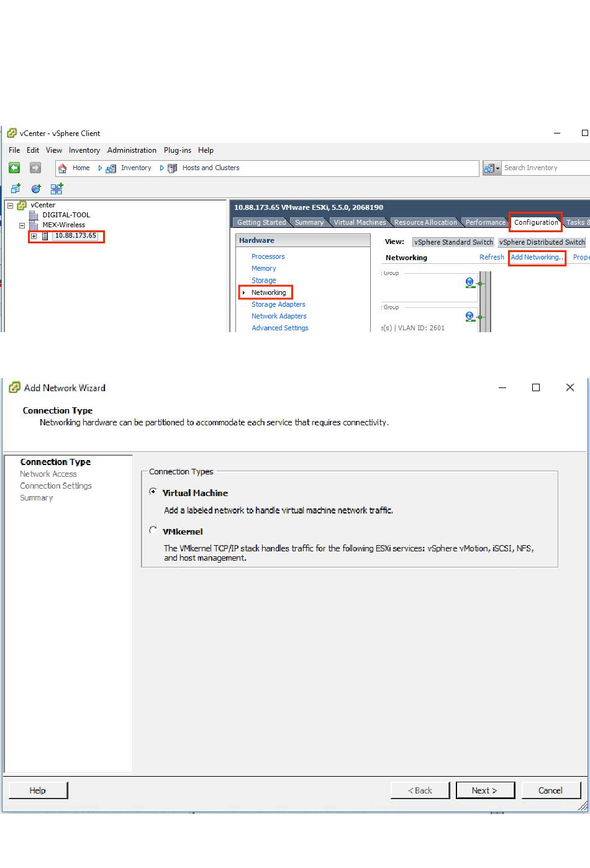Click the grey Forward navigation arrow
Image resolution: width=590 pixels, height=868 pixels.
tap(35, 168)
